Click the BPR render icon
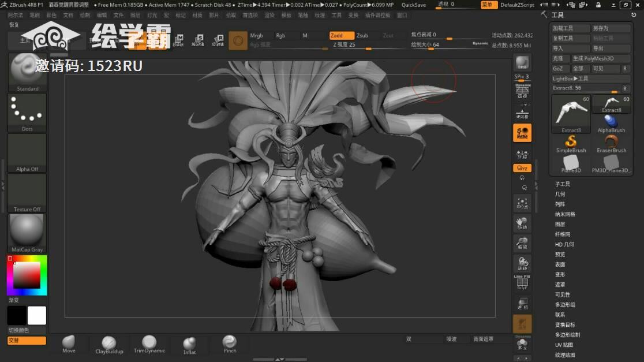The height and width of the screenshot is (362, 644). tap(522, 62)
